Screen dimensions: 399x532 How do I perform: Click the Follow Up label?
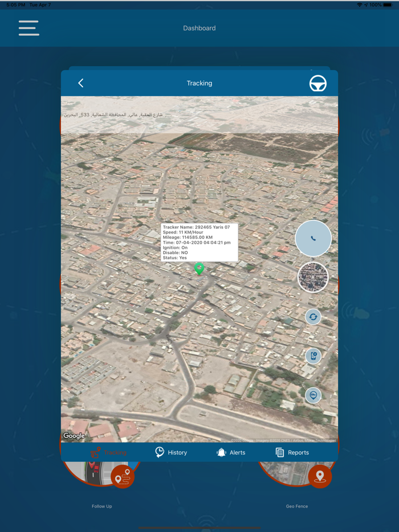(x=101, y=506)
